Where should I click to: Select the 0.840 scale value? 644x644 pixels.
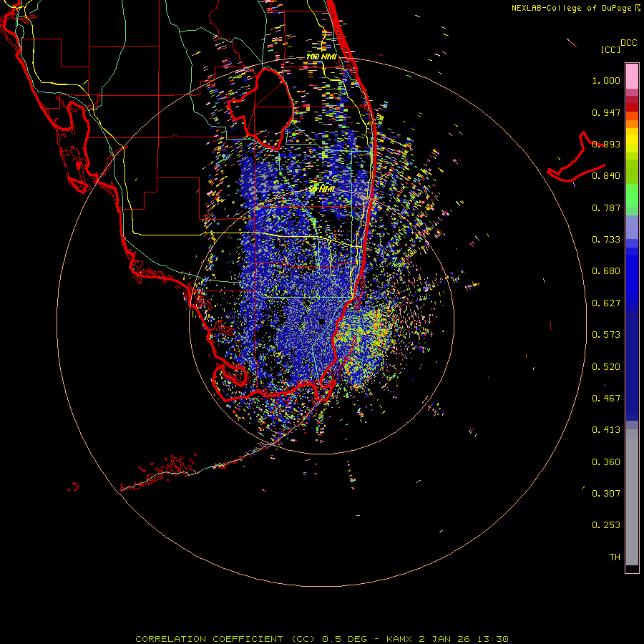point(606,176)
